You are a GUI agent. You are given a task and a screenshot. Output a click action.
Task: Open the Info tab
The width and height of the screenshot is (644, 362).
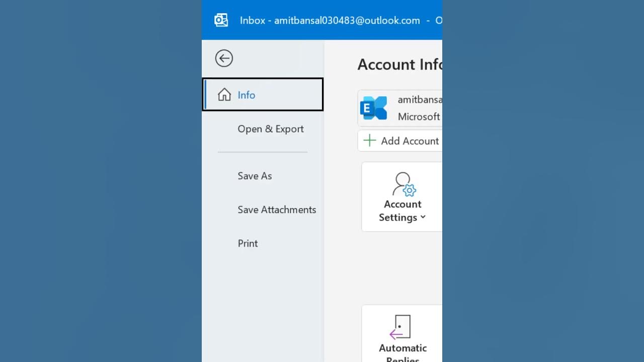(263, 95)
